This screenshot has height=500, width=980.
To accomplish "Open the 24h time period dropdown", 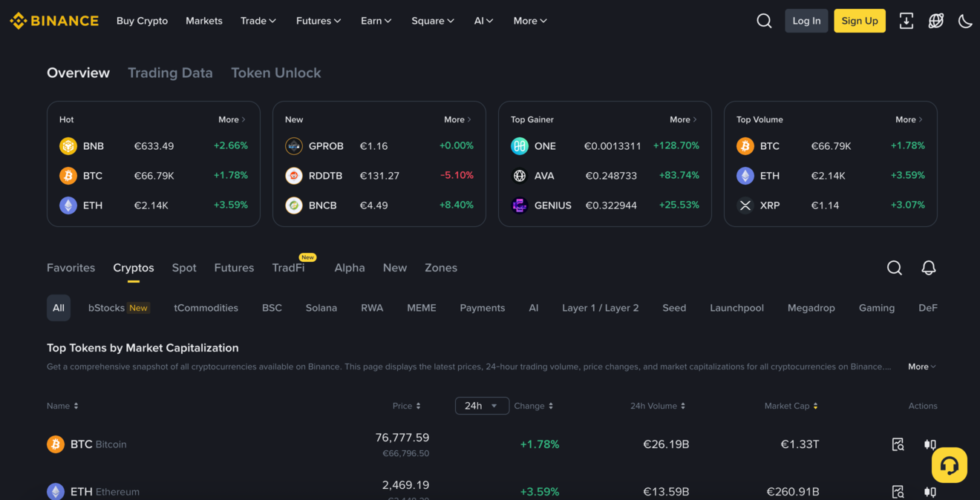I will click(482, 406).
